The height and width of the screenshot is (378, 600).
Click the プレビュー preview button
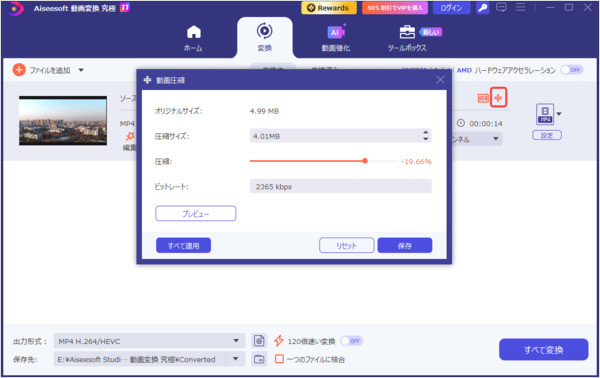click(196, 213)
